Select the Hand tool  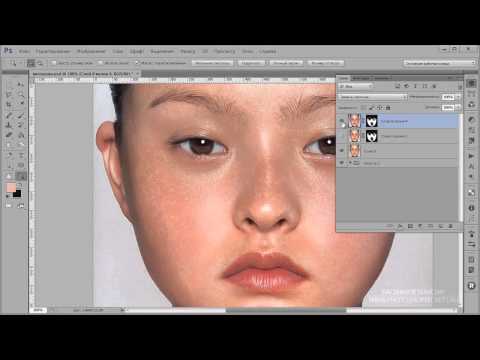pos(9,176)
